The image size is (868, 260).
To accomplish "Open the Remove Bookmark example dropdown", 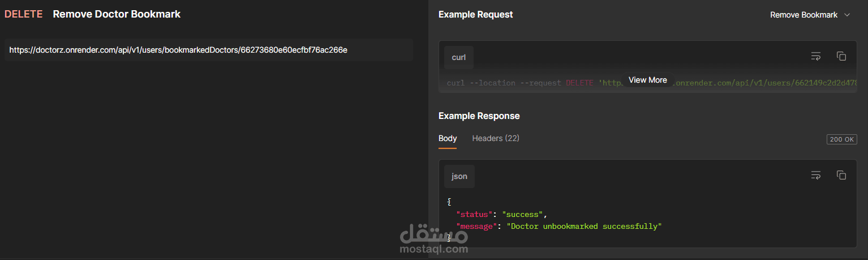I will [810, 15].
